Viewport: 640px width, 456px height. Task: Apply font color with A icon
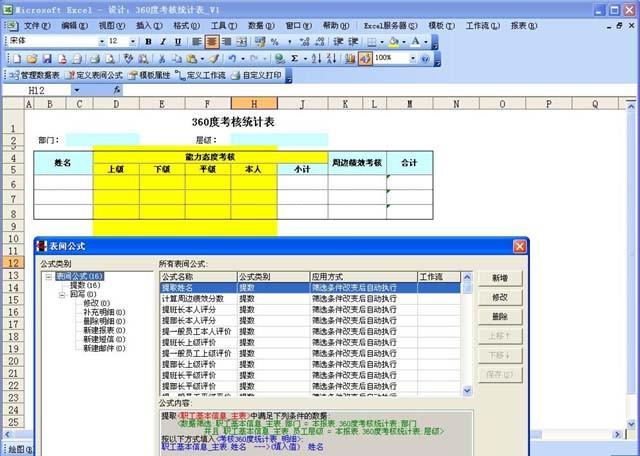point(416,42)
